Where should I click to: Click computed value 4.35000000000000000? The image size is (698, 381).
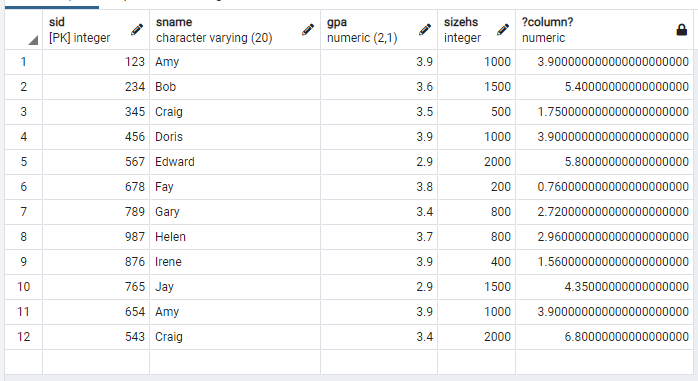(605, 286)
